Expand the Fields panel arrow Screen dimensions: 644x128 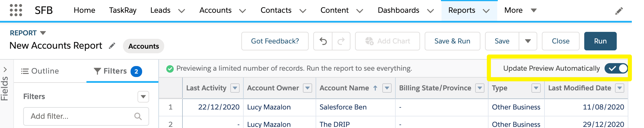click(5, 70)
